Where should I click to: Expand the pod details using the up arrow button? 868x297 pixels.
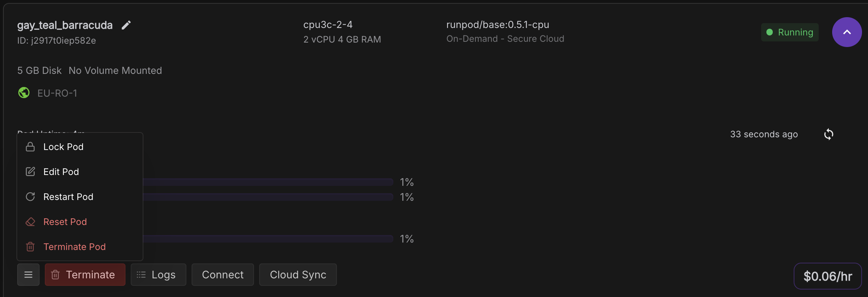[847, 32]
